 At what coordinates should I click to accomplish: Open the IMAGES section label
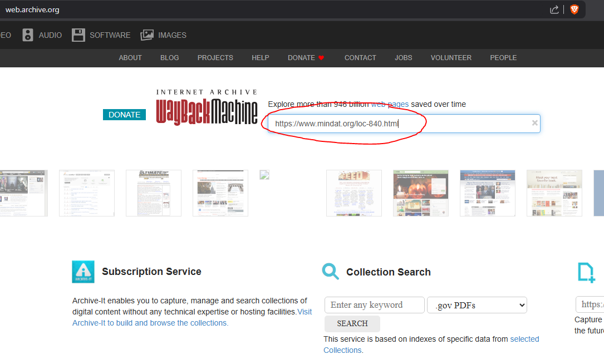(x=172, y=35)
